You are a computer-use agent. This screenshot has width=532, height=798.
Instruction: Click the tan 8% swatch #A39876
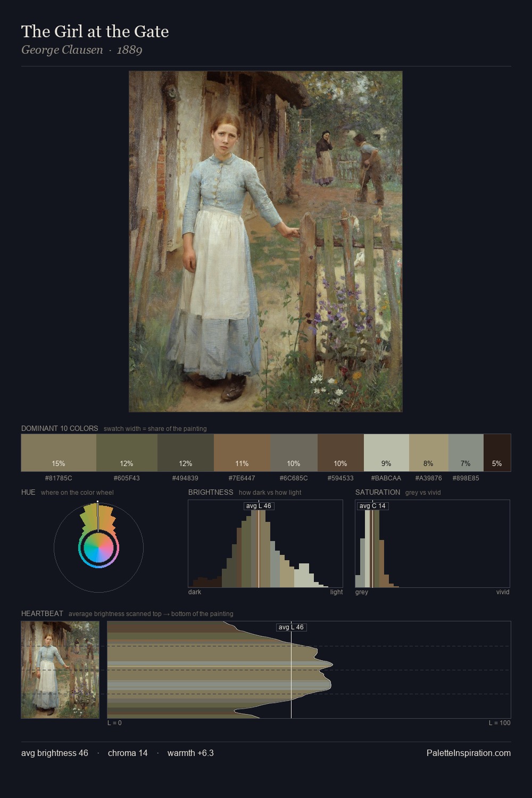point(429,453)
